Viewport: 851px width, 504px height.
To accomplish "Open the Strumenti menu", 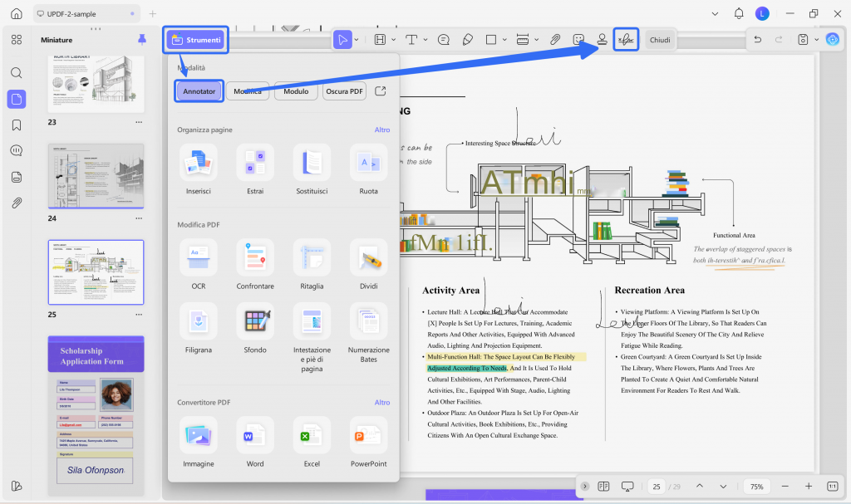I will (196, 40).
